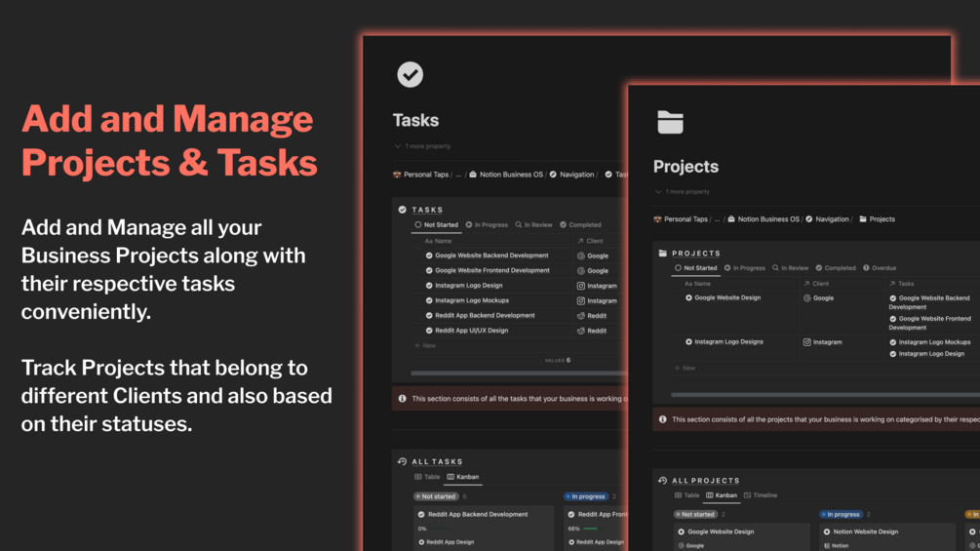Expand the breadcrumb ellipsis in the Projects page
Viewport: 980px width, 551px height.
pos(718,219)
